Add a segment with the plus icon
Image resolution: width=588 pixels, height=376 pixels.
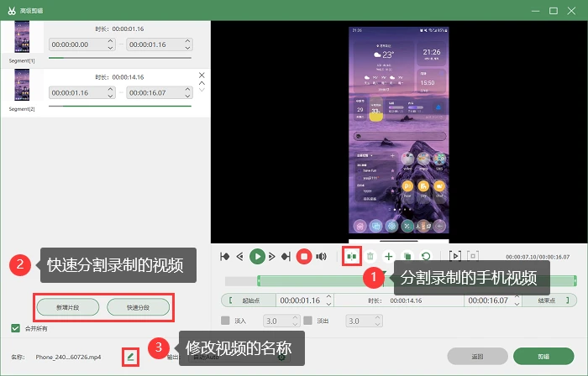point(388,257)
